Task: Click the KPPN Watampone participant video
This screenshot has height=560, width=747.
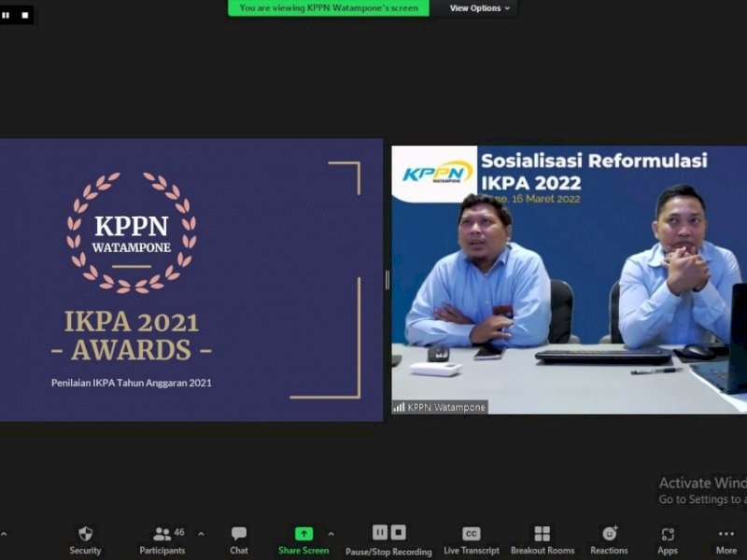Action: tap(570, 280)
